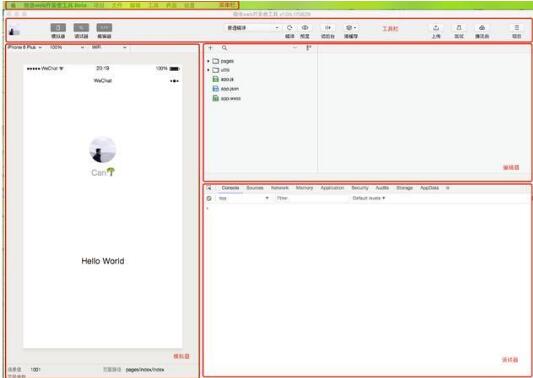Click the plus icon in file panel

(x=210, y=48)
